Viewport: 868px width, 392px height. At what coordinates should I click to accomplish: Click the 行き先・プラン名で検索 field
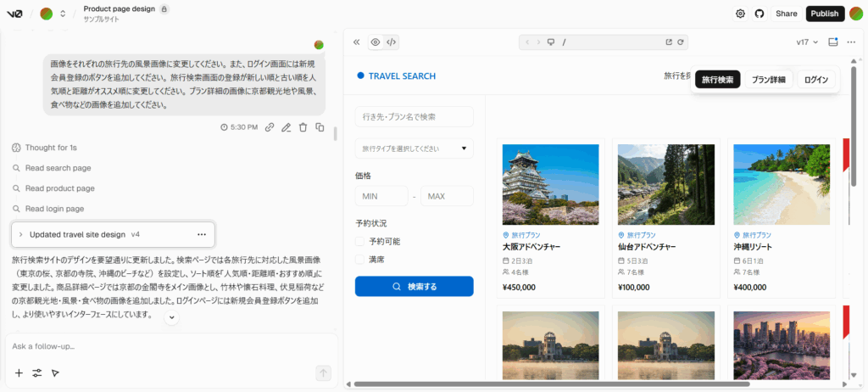click(414, 117)
